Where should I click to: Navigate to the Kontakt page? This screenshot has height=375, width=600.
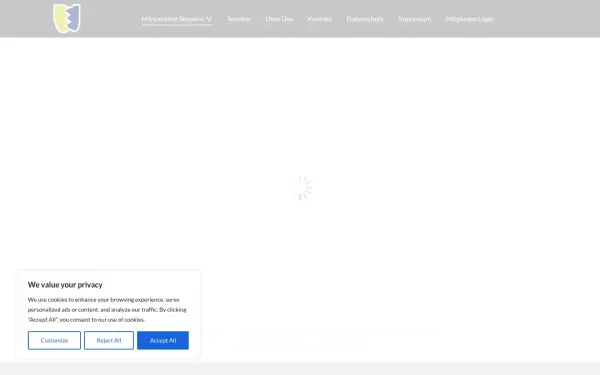pyautogui.click(x=320, y=19)
